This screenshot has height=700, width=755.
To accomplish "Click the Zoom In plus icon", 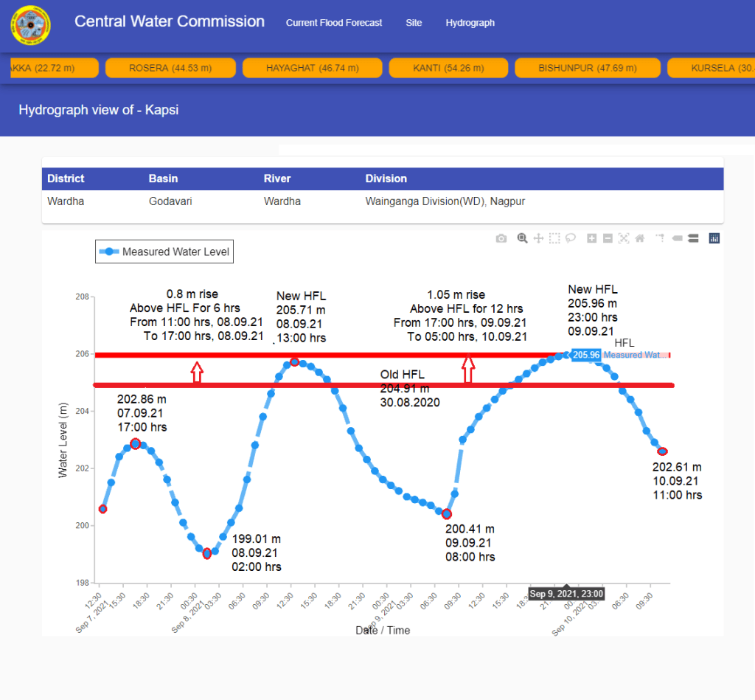I will tap(591, 238).
